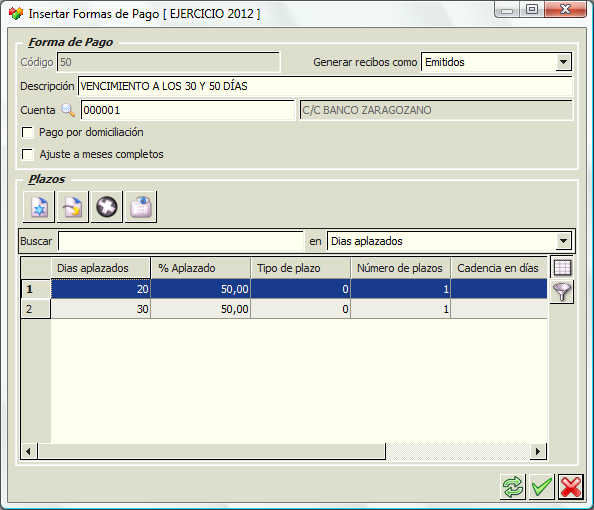Click the Número de plazos column header
The width and height of the screenshot is (594, 510).
click(401, 268)
